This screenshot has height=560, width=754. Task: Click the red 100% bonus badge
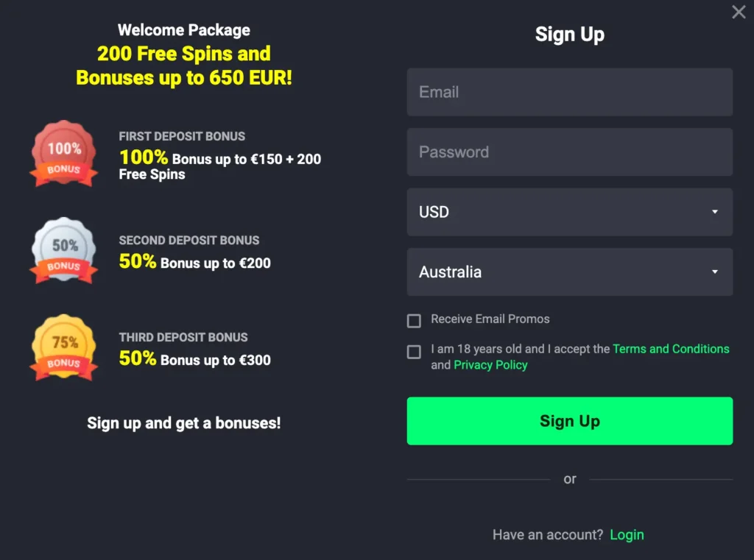(63, 153)
